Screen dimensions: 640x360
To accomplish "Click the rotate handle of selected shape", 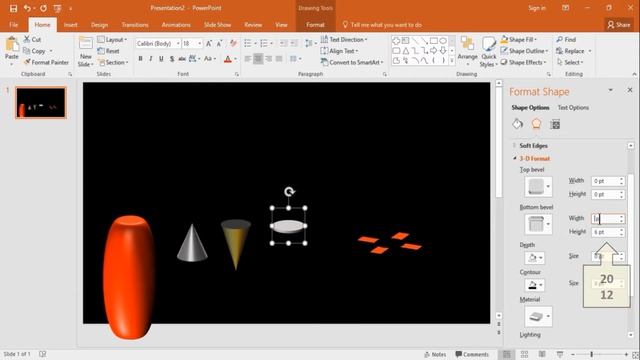I will 289,191.
